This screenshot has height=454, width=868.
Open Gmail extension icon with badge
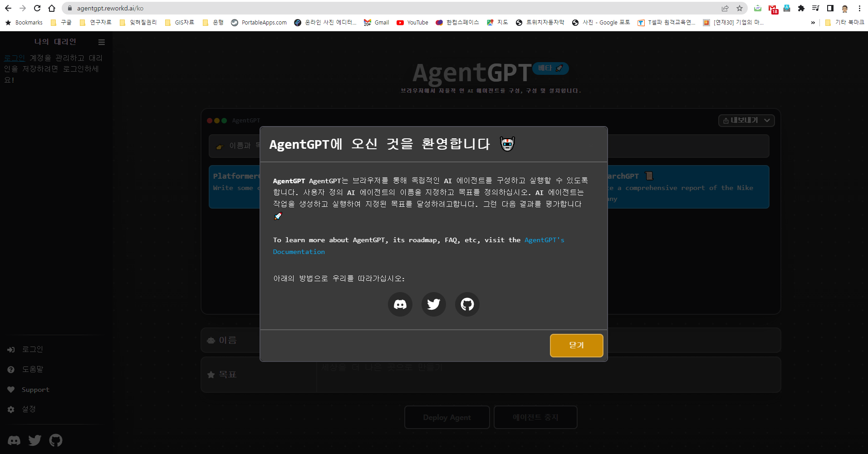[x=773, y=9]
